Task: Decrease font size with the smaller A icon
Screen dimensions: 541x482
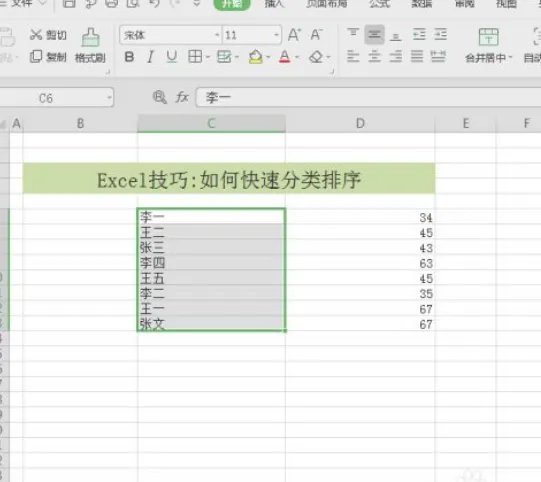Action: (316, 35)
